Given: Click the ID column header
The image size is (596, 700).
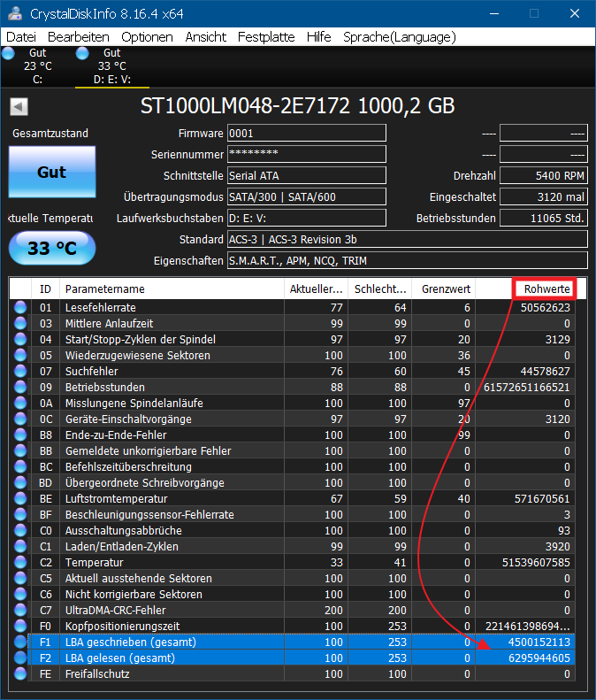Looking at the screenshot, I should [45, 288].
